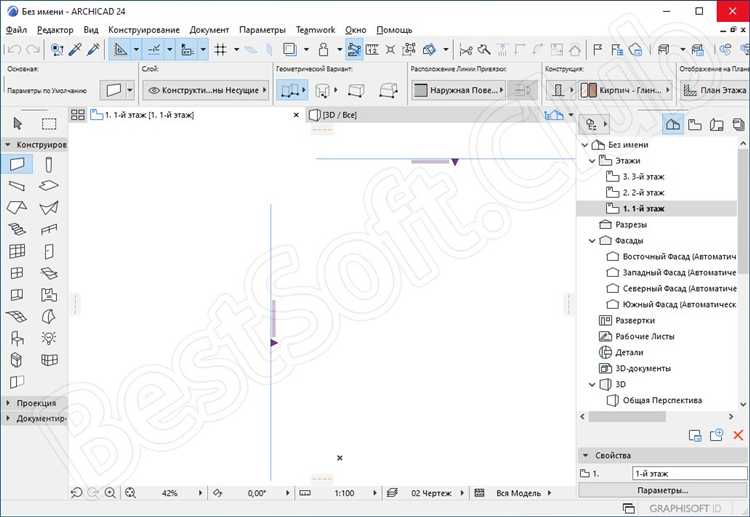750x517 pixels.
Task: Click the Параметры... button
Action: tap(662, 490)
